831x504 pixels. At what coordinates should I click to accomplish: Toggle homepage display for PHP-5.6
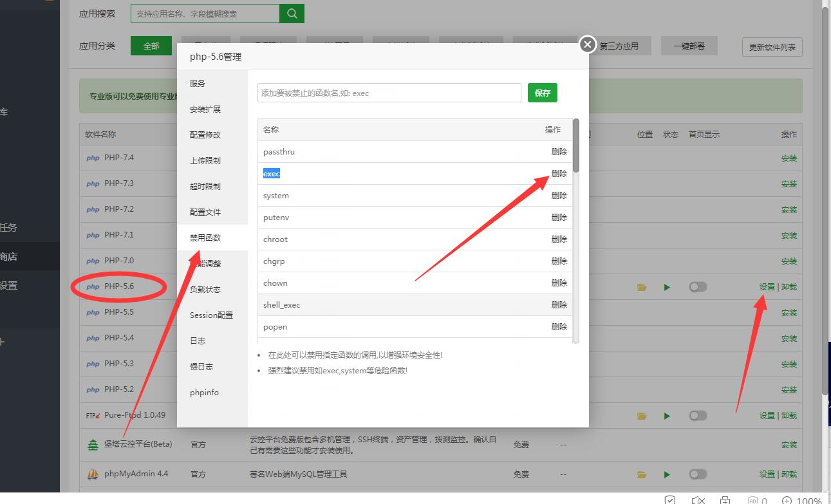click(x=697, y=287)
